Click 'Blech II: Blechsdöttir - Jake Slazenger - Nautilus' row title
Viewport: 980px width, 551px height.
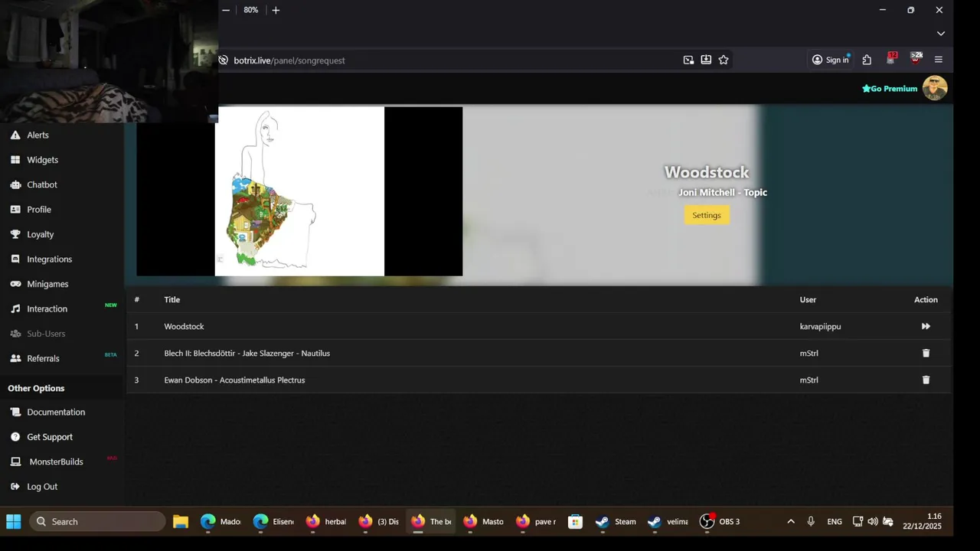tap(247, 353)
